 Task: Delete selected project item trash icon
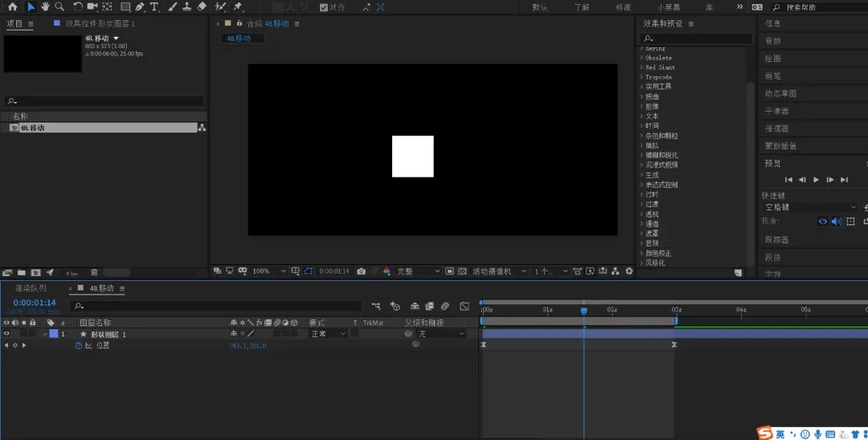pyautogui.click(x=94, y=272)
